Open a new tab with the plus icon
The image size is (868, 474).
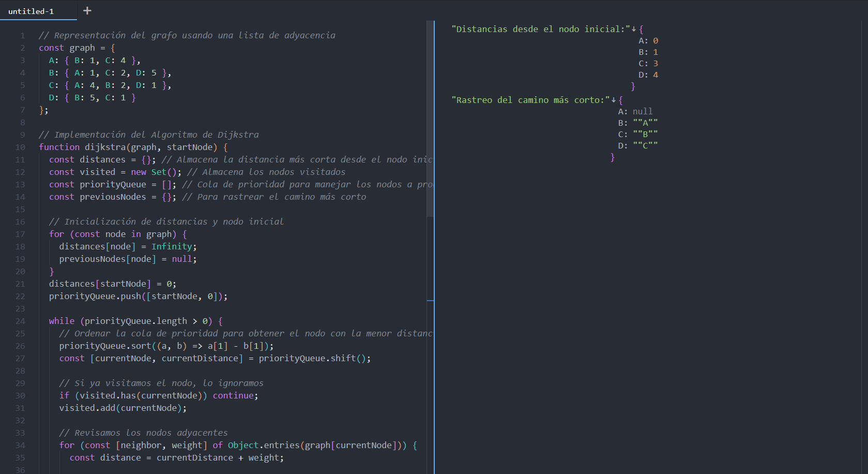pyautogui.click(x=87, y=10)
